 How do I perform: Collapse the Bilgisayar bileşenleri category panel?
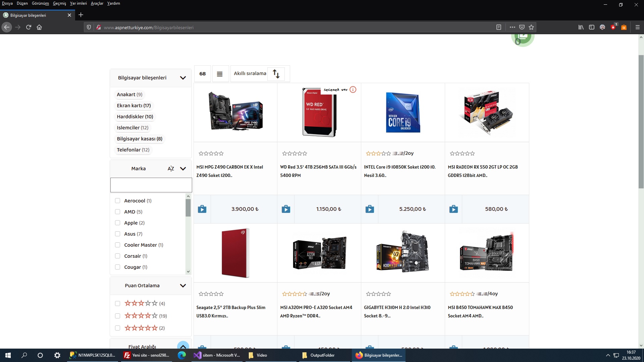(183, 78)
